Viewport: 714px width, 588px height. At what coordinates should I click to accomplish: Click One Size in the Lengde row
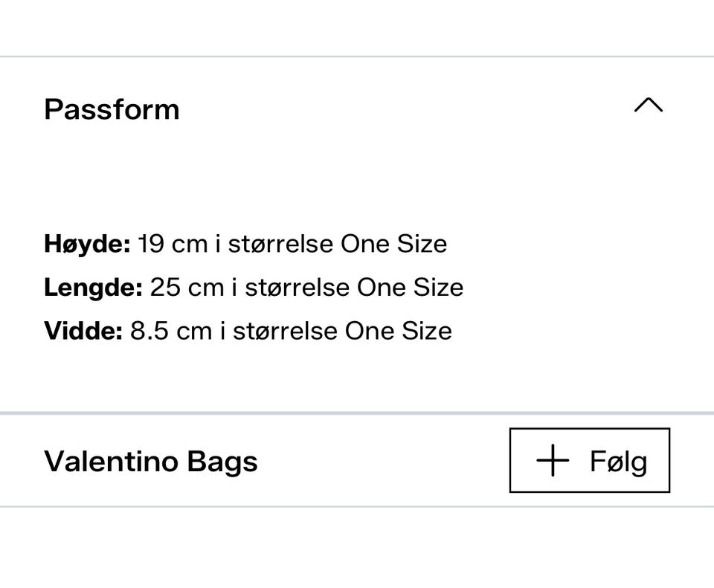tap(411, 287)
